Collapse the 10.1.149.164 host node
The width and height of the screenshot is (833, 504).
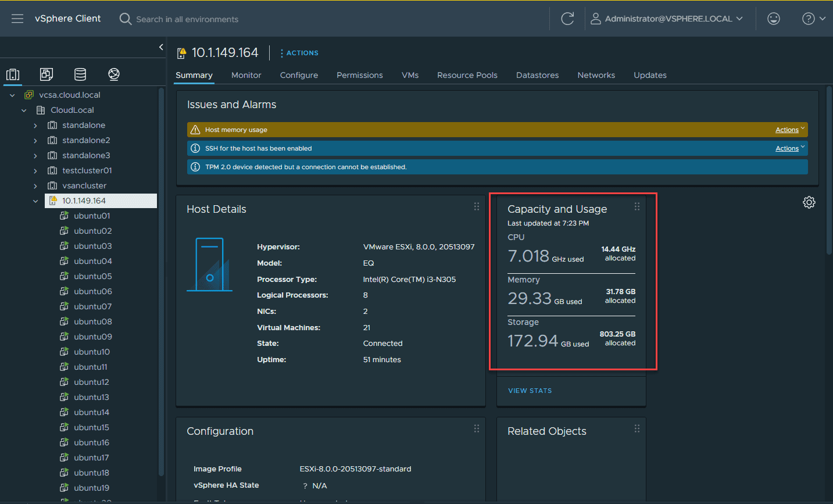(x=35, y=201)
